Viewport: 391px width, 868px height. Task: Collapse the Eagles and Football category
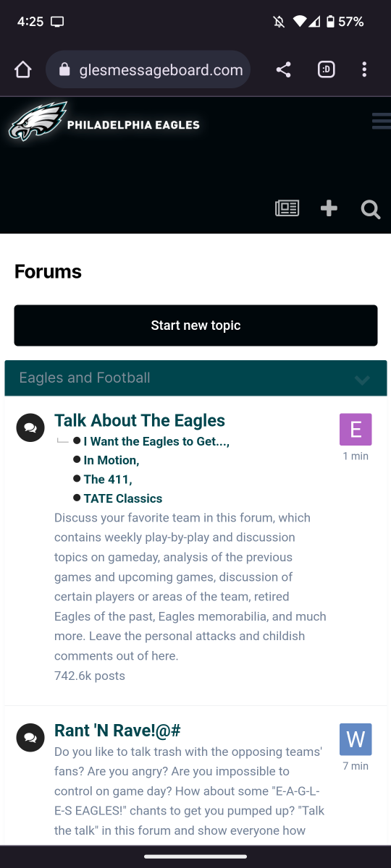tap(362, 379)
